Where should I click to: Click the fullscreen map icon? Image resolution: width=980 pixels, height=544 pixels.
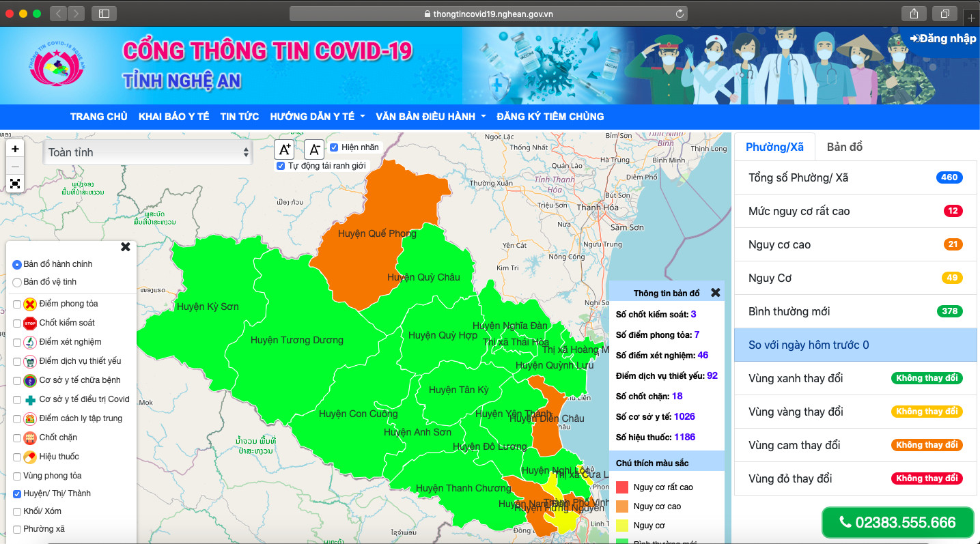[x=15, y=183]
